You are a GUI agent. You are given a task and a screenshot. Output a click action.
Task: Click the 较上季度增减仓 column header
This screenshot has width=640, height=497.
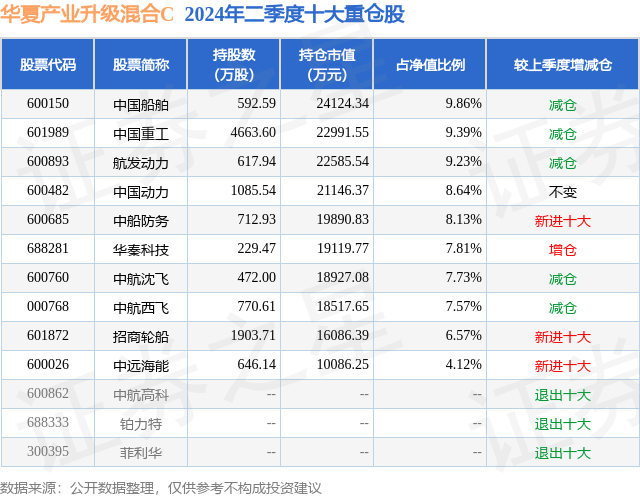click(563, 64)
